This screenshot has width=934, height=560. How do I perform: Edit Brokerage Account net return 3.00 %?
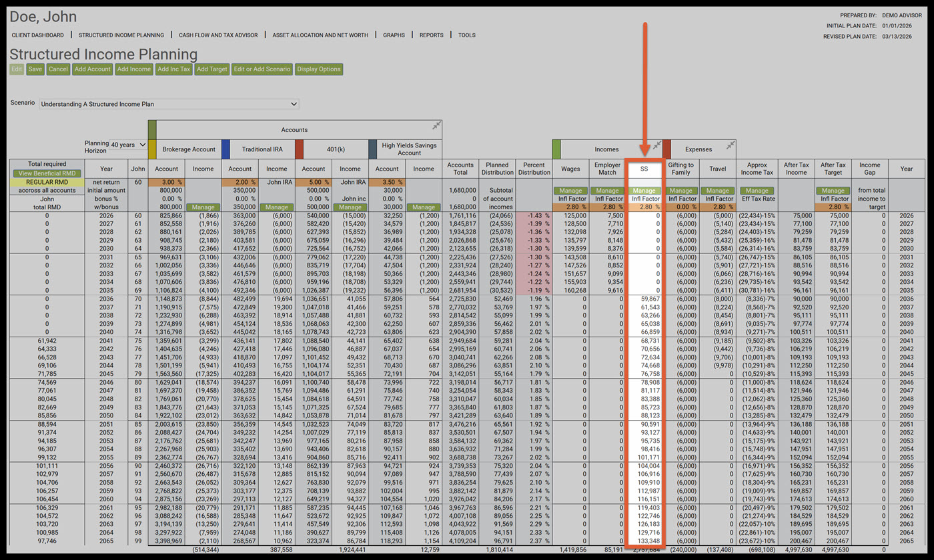click(166, 182)
